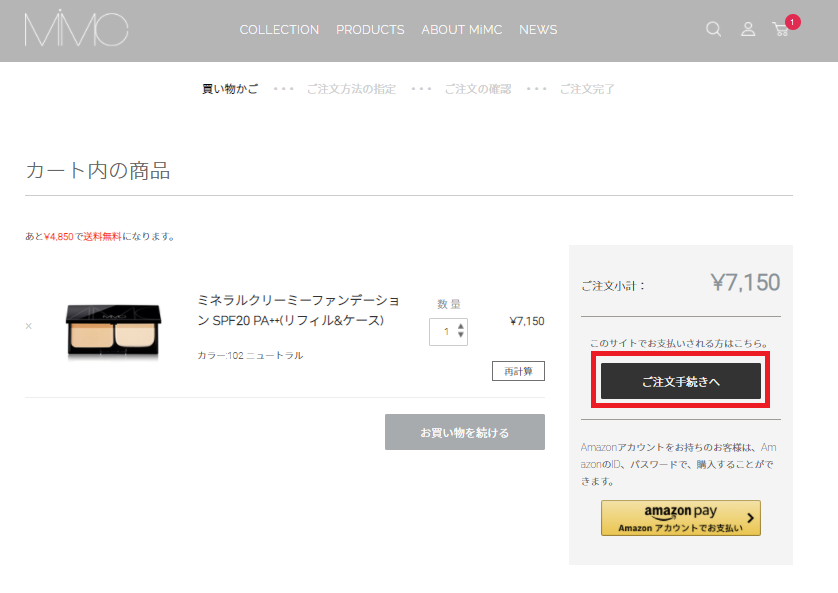The height and width of the screenshot is (593, 838).
Task: Select the 買い物かご step in the progress bar
Action: (x=230, y=89)
